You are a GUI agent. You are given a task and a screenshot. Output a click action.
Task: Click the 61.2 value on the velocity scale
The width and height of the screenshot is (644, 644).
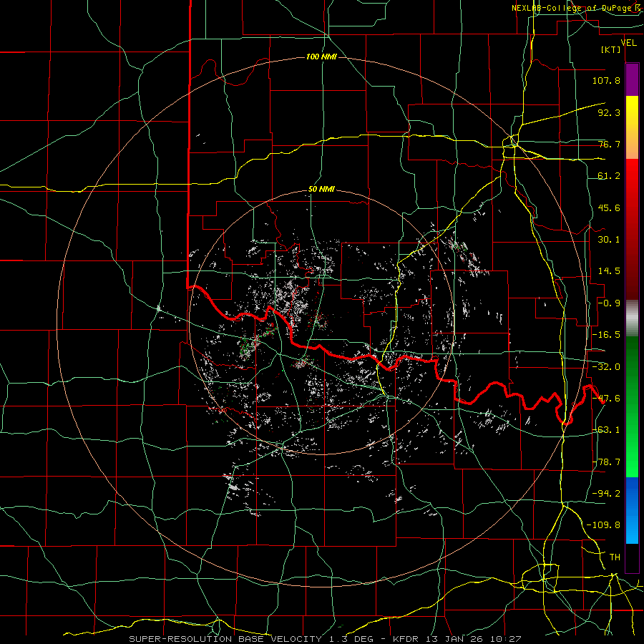609,176
